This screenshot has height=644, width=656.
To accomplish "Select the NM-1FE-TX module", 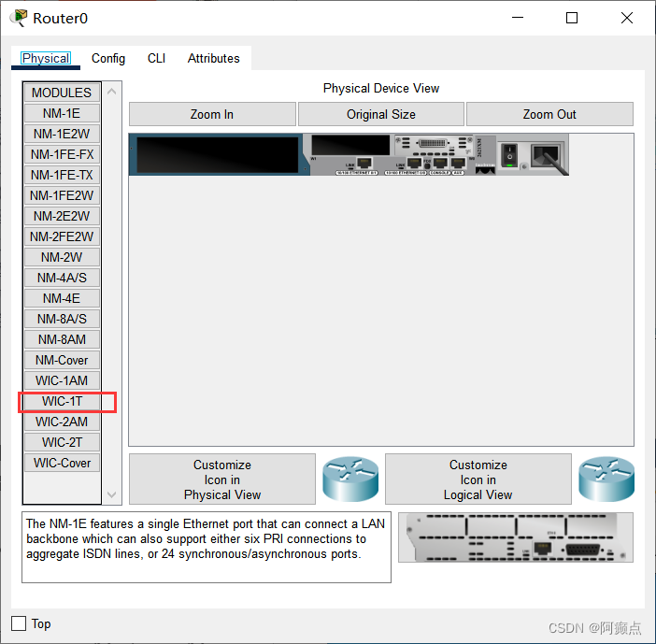I will (62, 175).
